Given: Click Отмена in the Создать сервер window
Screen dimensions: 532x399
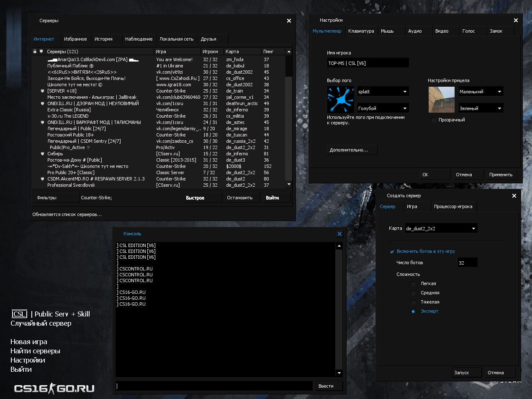Looking at the screenshot, I should [x=501, y=373].
